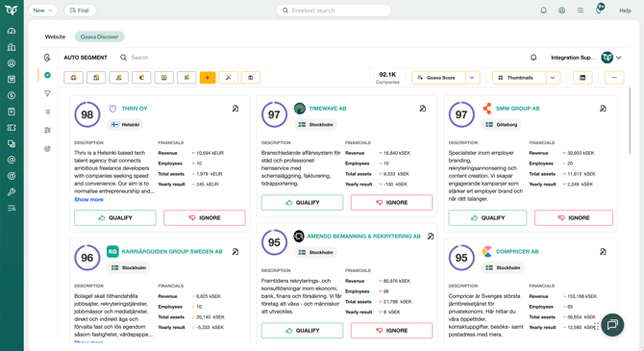The image size is (644, 351).
Task: Open the COMPRICER AB company link
Action: [x=517, y=252]
